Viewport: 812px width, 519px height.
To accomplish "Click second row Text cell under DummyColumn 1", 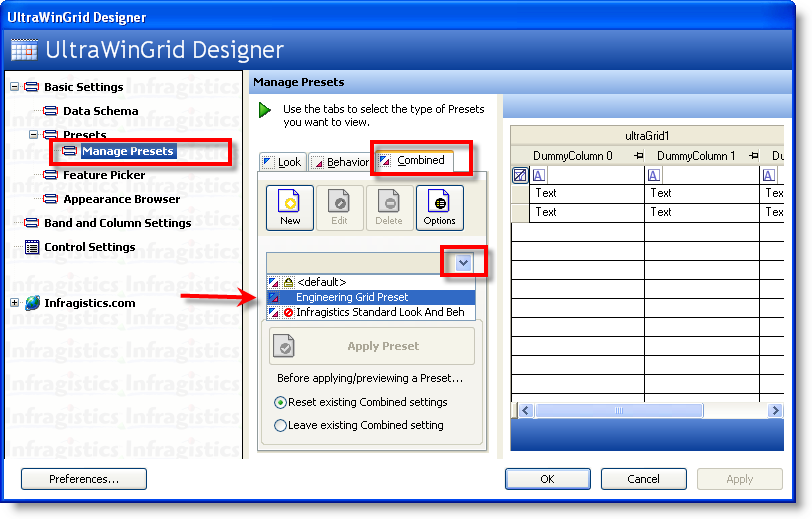I will pyautogui.click(x=702, y=212).
